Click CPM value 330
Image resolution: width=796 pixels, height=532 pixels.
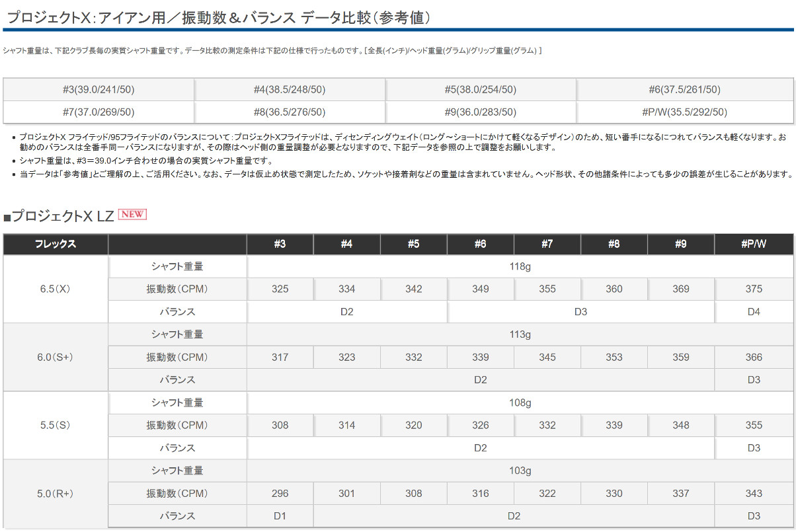pos(614,493)
